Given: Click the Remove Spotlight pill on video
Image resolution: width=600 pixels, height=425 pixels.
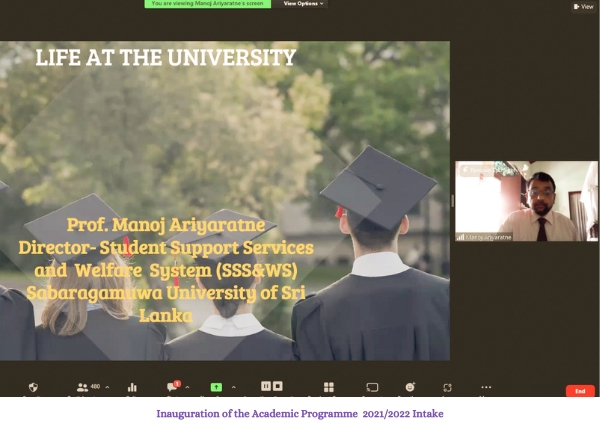Looking at the screenshot, I should pos(489,170).
